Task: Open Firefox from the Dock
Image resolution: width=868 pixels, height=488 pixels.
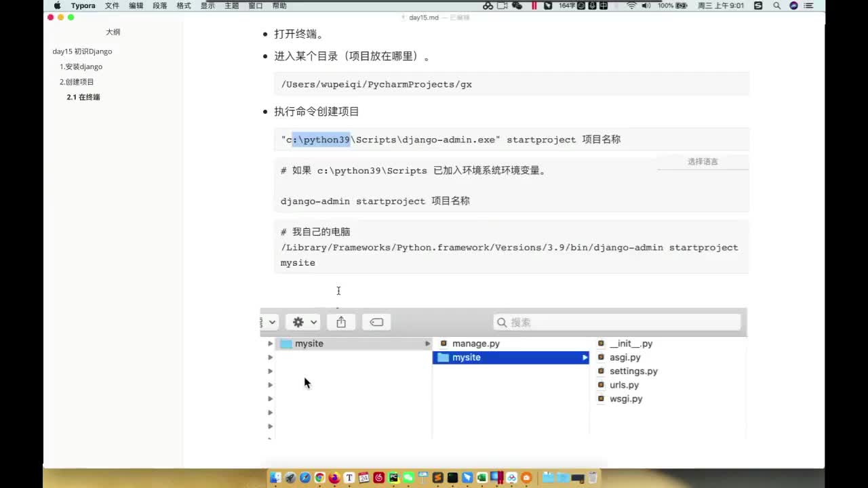Action: tap(334, 478)
